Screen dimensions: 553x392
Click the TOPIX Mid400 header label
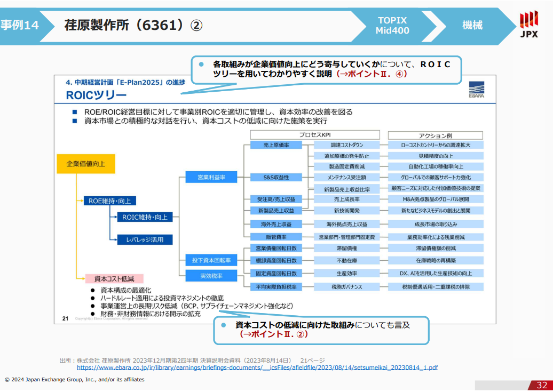point(392,26)
